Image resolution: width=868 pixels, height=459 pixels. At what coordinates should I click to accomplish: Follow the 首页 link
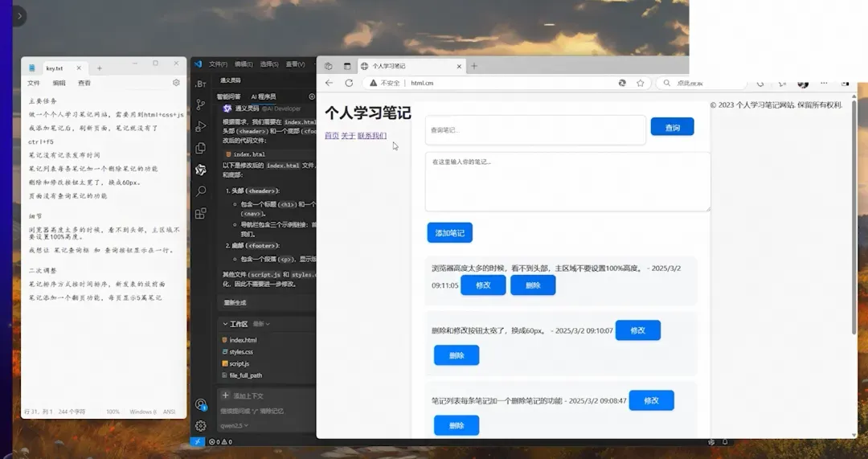tap(332, 136)
